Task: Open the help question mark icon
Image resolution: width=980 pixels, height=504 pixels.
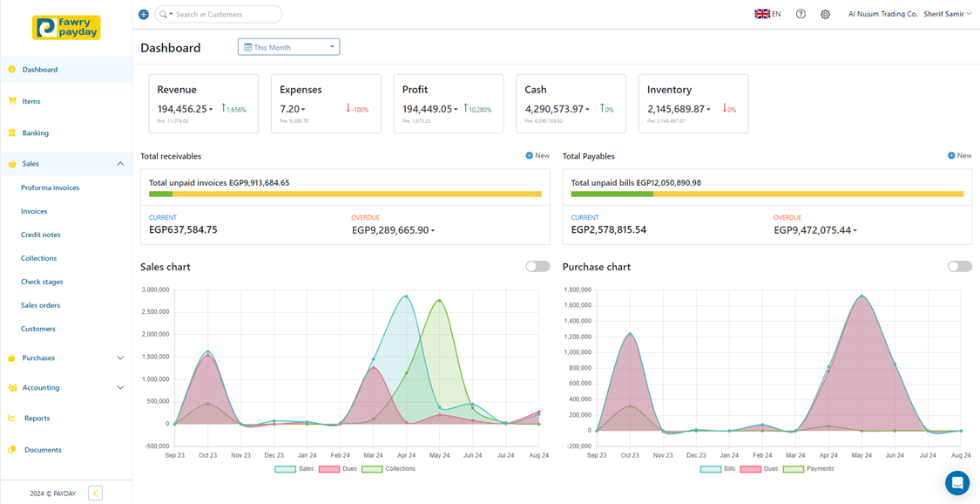Action: pyautogui.click(x=801, y=14)
